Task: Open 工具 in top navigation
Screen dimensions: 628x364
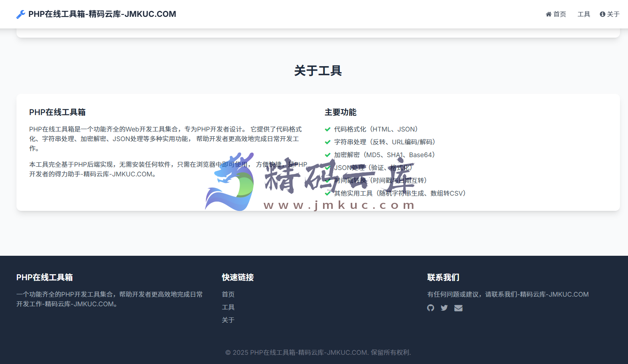Action: coord(583,14)
